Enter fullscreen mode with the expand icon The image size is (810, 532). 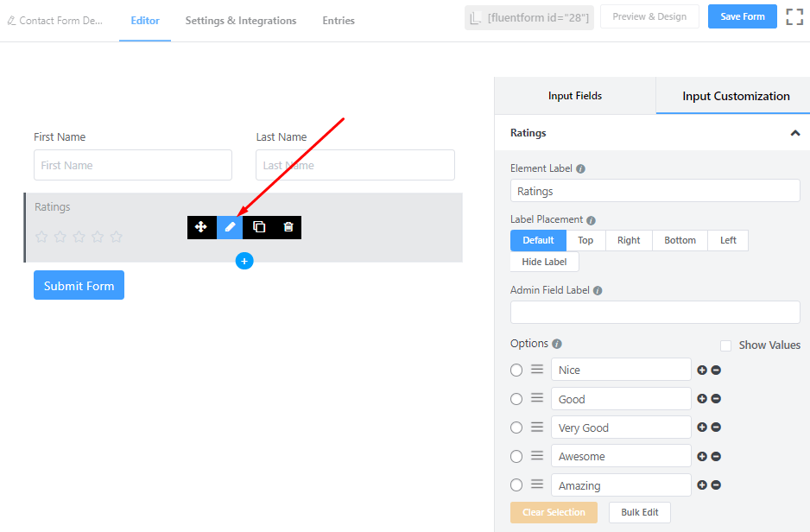[x=794, y=16]
